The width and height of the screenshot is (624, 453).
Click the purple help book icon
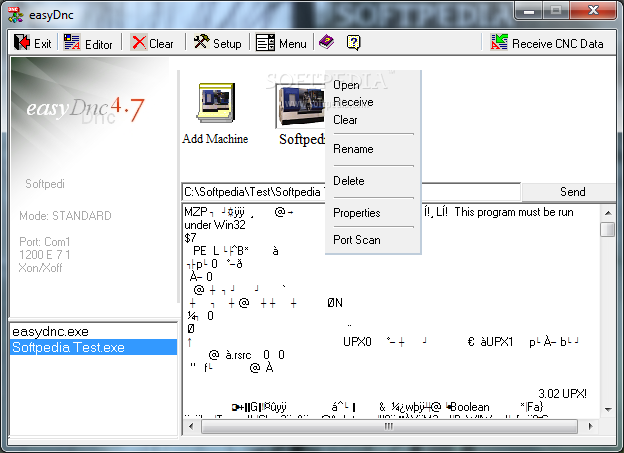[x=326, y=42]
